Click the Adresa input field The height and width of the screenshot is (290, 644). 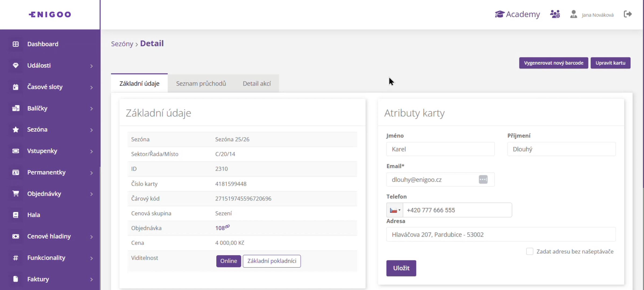point(501,234)
